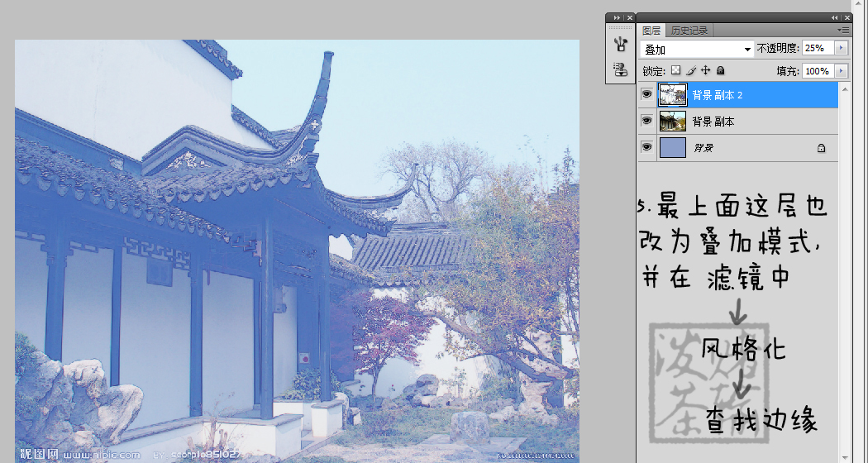Click the 不透明度 25% input field

pos(818,49)
